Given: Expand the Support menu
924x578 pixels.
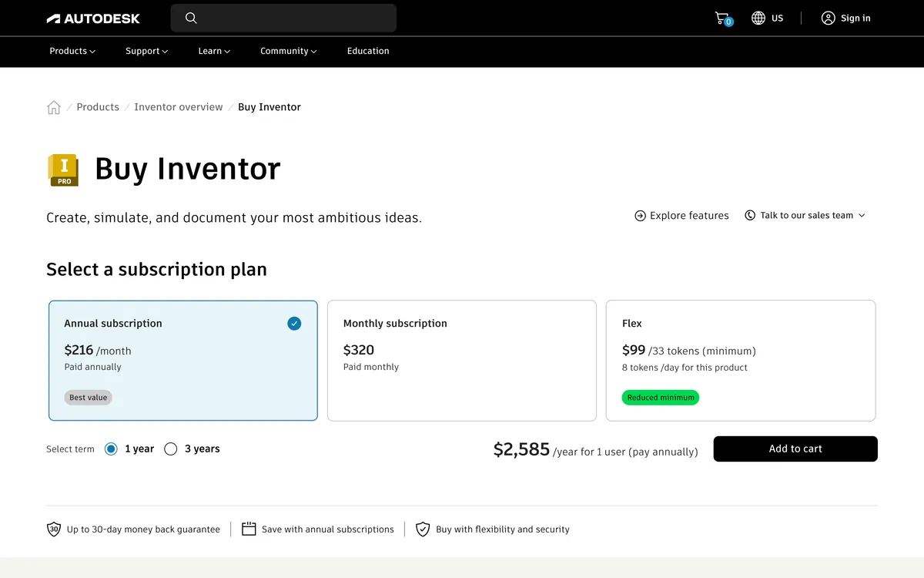Looking at the screenshot, I should [146, 51].
